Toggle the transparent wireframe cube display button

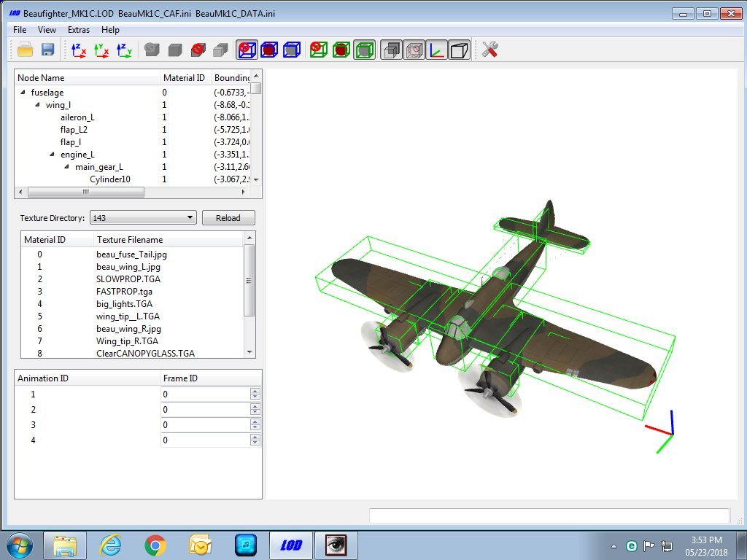pyautogui.click(x=414, y=50)
